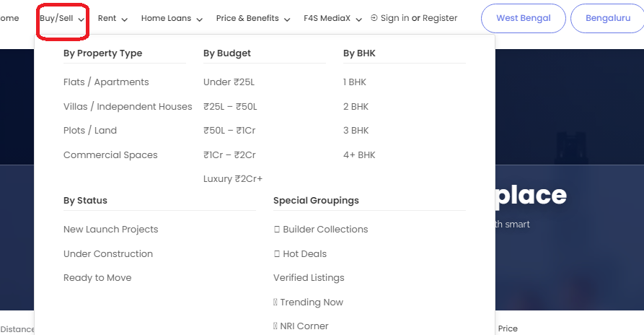
Task: Select the 3 BHK option
Action: (x=356, y=131)
